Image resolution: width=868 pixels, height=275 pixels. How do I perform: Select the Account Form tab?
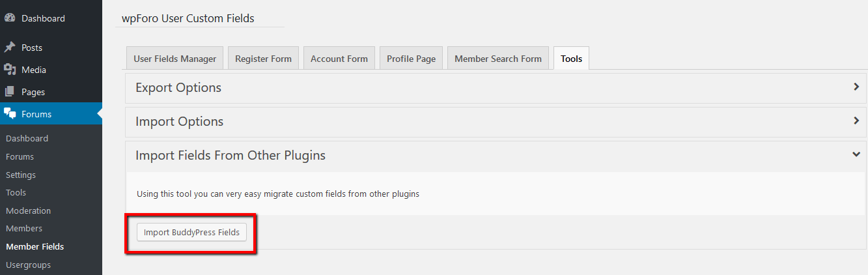pyautogui.click(x=339, y=59)
